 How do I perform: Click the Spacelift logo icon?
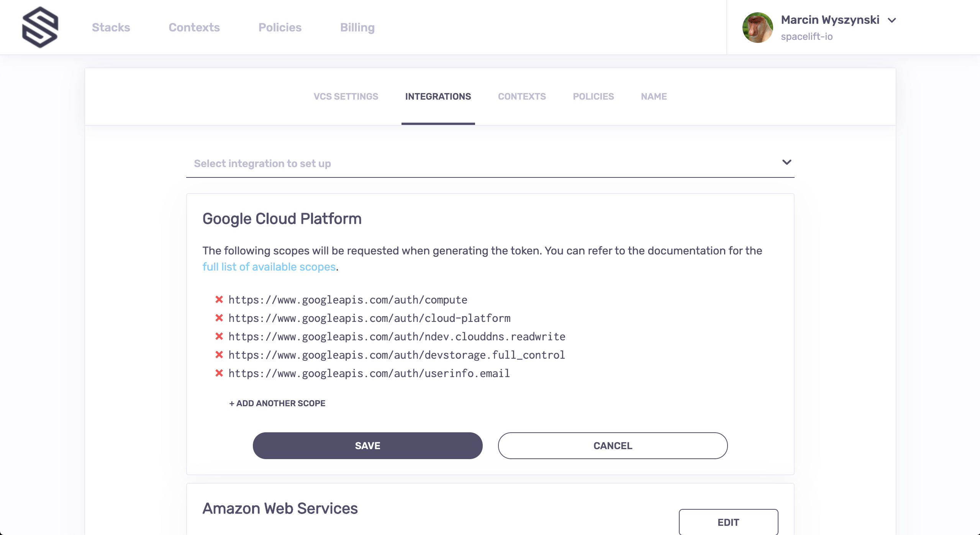(40, 27)
